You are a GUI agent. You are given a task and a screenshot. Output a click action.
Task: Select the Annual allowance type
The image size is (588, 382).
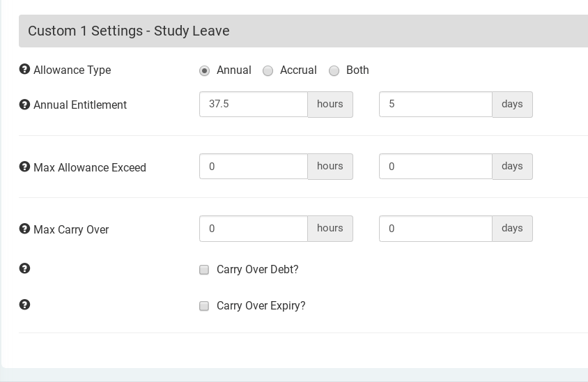(x=204, y=70)
